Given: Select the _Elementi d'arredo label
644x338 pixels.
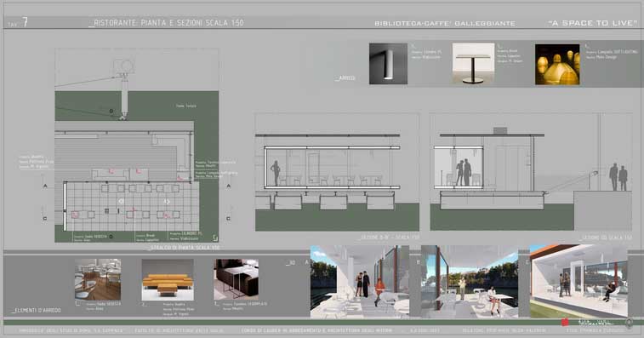Looking at the screenshot, I should tap(37, 310).
